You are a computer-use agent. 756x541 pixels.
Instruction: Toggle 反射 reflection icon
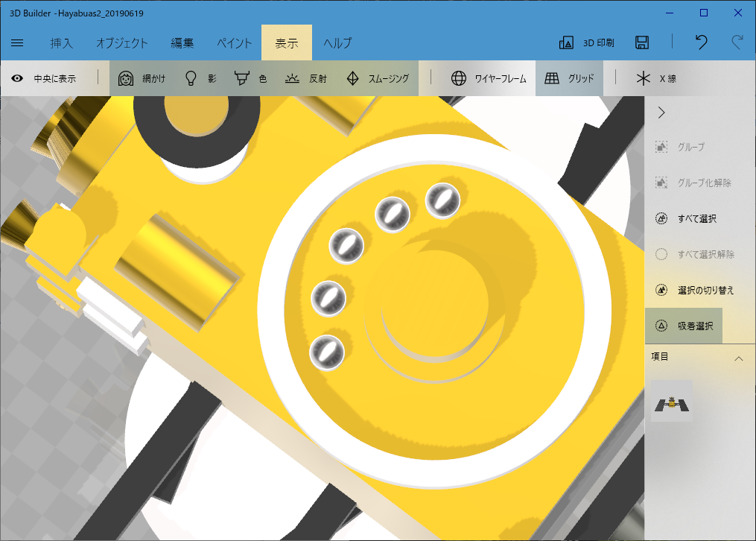point(292,78)
